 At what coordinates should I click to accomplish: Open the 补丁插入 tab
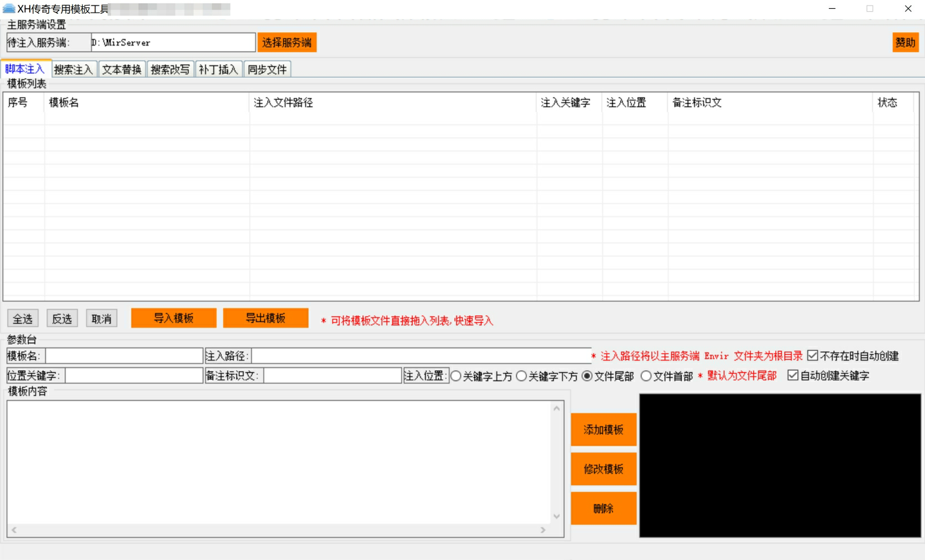(x=218, y=69)
